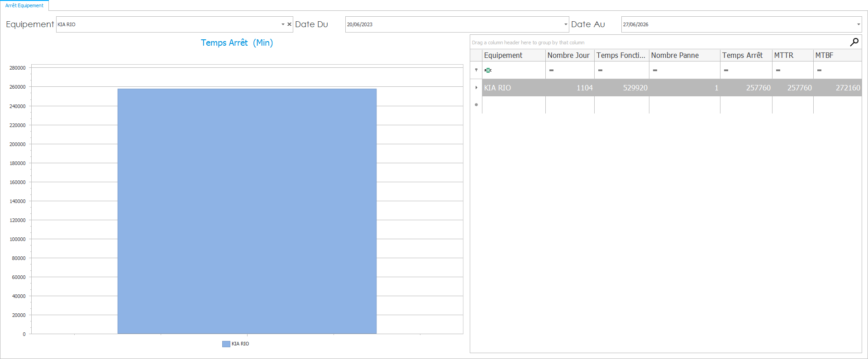Open the Date Au calendar dropdown

pyautogui.click(x=858, y=24)
